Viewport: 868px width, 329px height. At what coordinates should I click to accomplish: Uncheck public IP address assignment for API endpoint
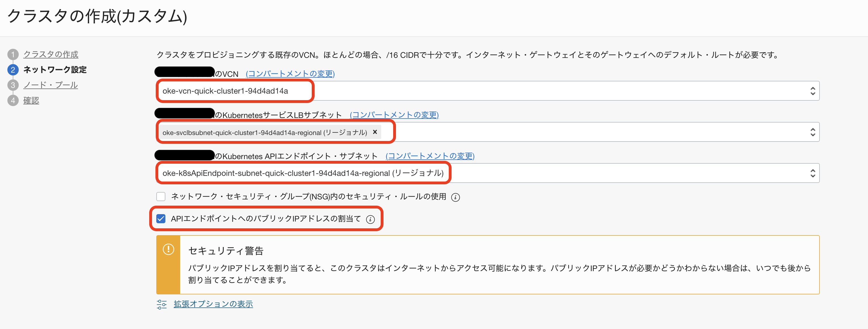click(161, 219)
